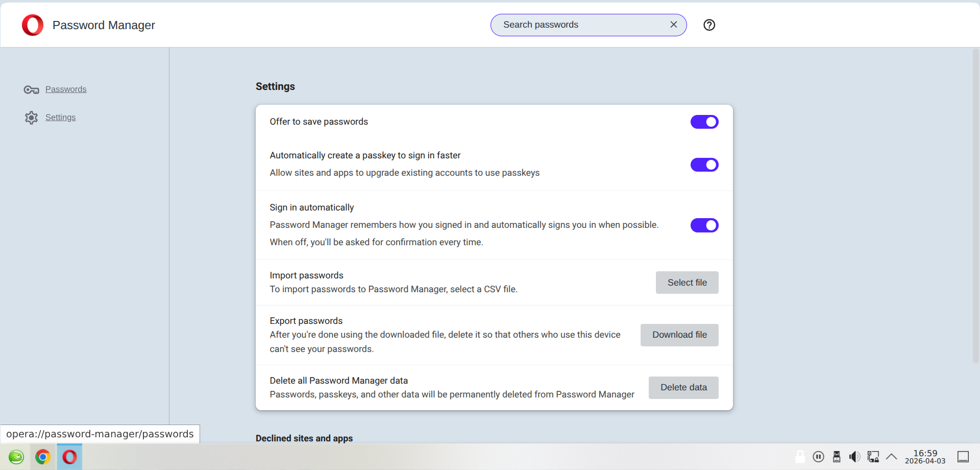The image size is (980, 470).
Task: Click the Opera taskbar icon
Action: 69,456
